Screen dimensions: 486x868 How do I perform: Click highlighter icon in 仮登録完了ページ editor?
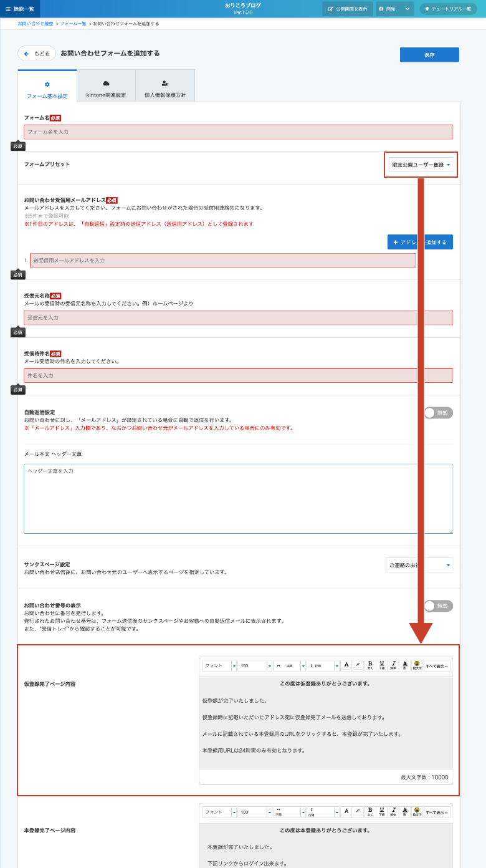pos(358,665)
